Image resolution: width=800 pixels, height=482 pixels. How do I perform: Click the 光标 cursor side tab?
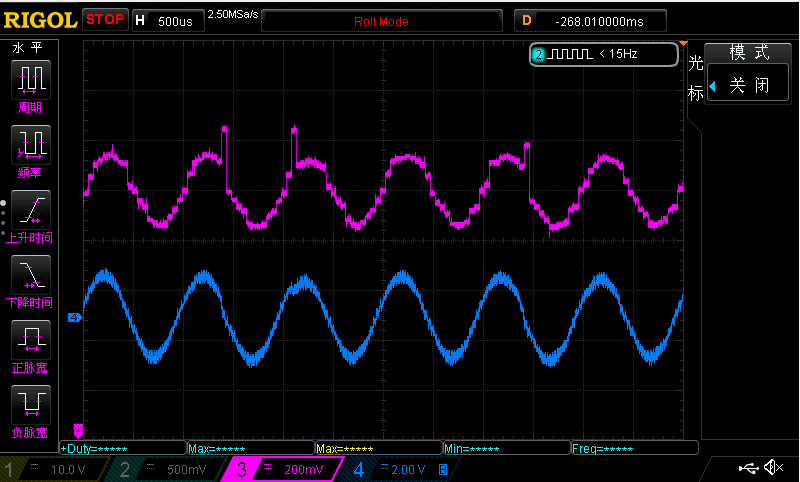695,78
